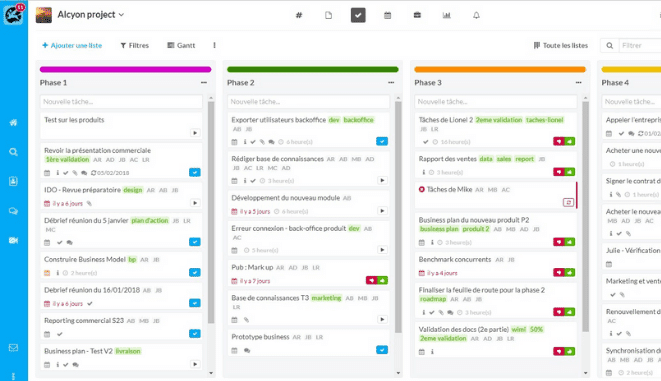This screenshot has height=381, width=661.
Task: Open Business plan du nouveau produit P2 card
Action: coord(496,231)
